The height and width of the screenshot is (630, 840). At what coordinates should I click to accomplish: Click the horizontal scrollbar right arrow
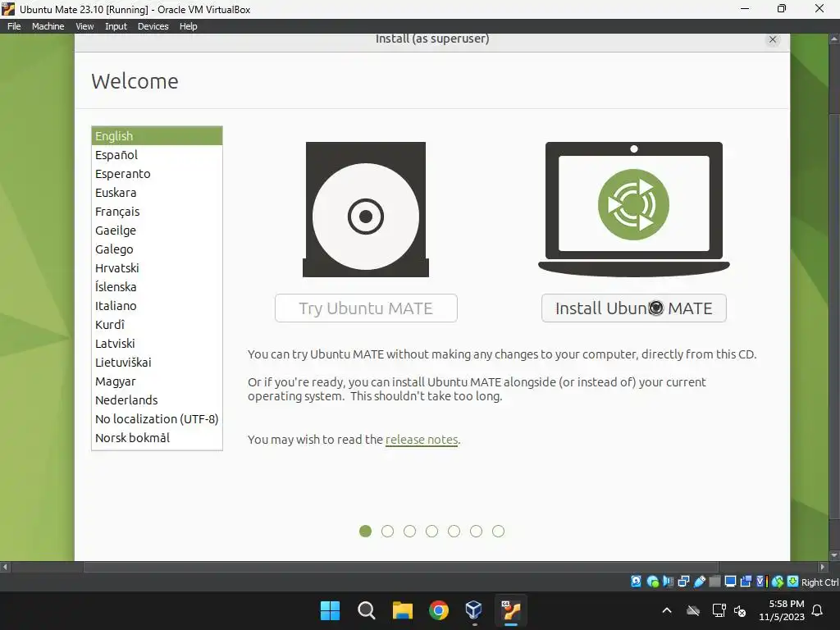coord(824,567)
